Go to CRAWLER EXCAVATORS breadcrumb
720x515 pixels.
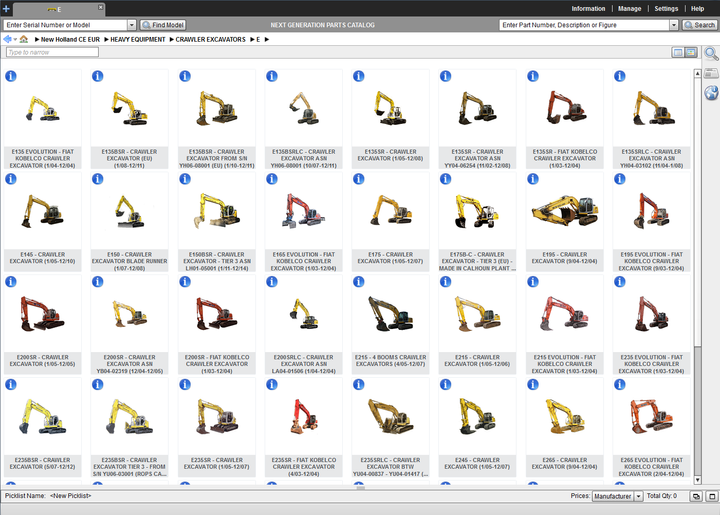click(x=210, y=39)
